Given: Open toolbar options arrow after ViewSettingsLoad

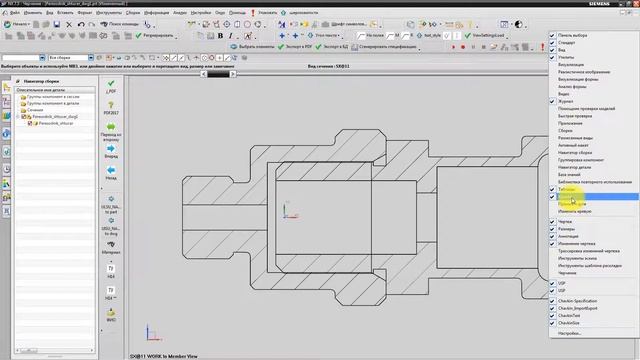Looking at the screenshot, I should (x=507, y=37).
